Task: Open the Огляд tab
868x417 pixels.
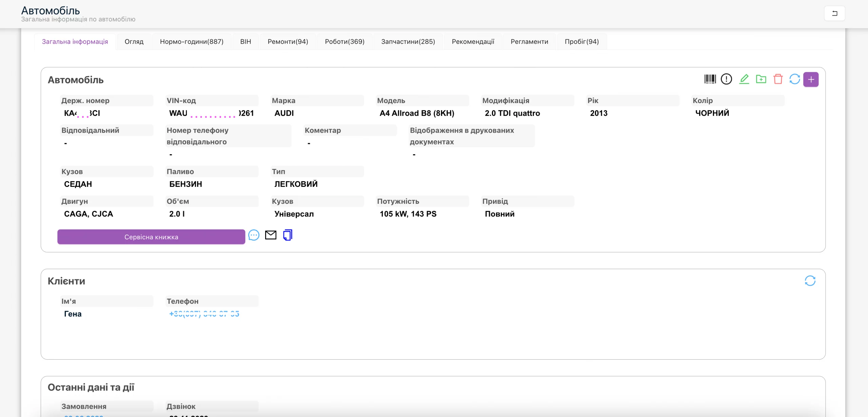Action: (x=134, y=42)
